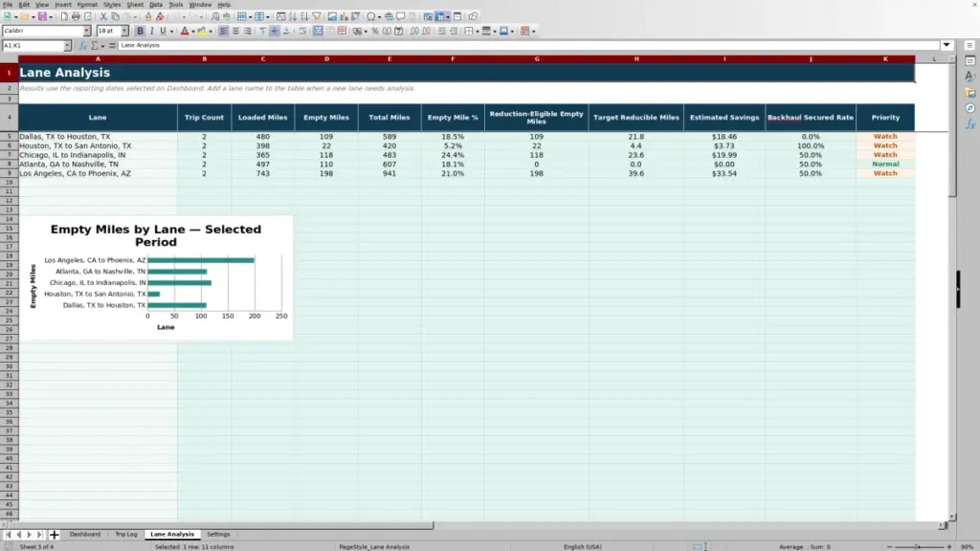Click the Insert Hyperlink icon
Image resolution: width=980 pixels, height=551 pixels.
(389, 17)
